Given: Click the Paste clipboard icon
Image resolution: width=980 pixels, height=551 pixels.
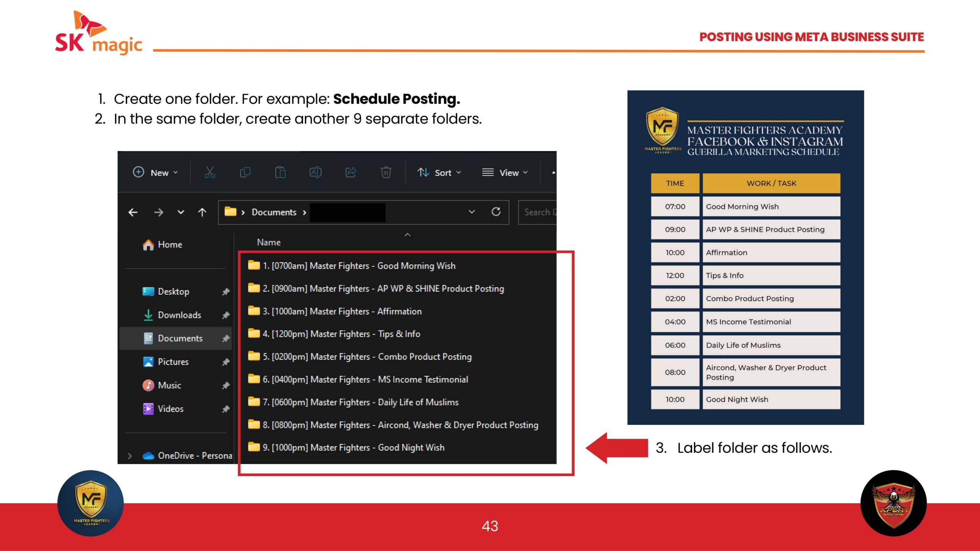Looking at the screenshot, I should [280, 173].
